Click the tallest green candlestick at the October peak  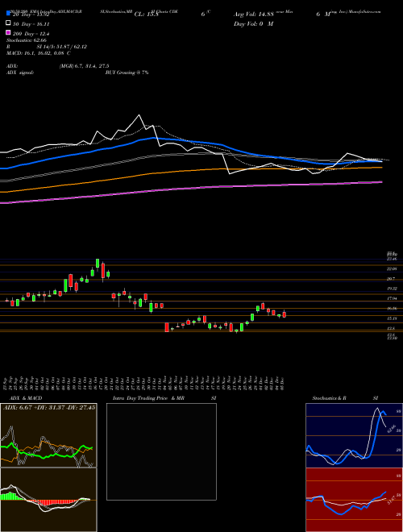pos(98,264)
